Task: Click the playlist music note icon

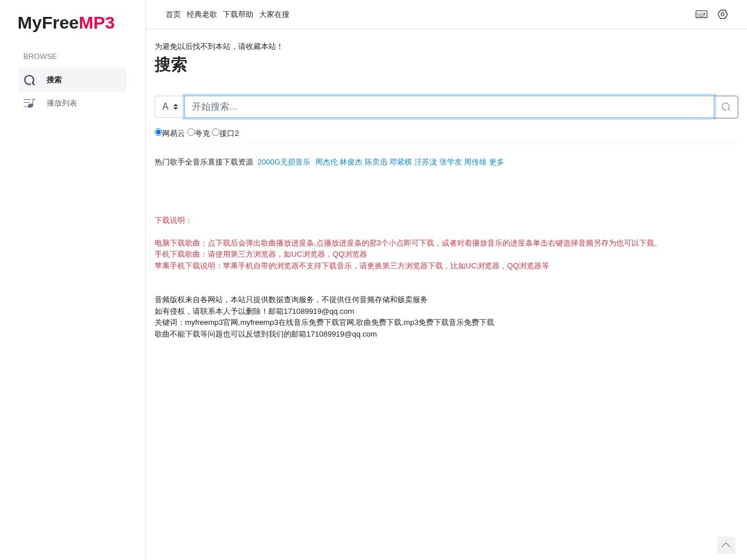Action: (x=29, y=103)
